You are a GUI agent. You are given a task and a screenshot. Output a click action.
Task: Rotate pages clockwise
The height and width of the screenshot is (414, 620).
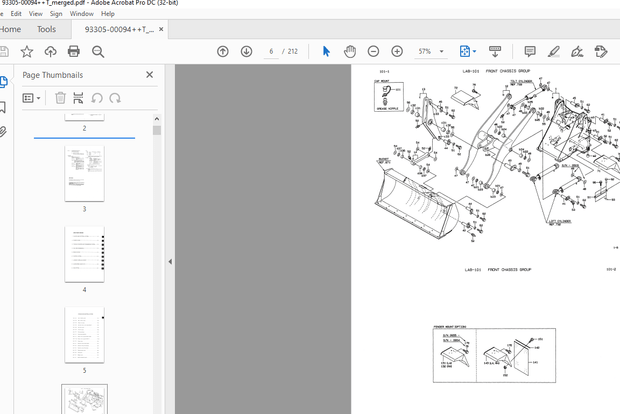115,98
